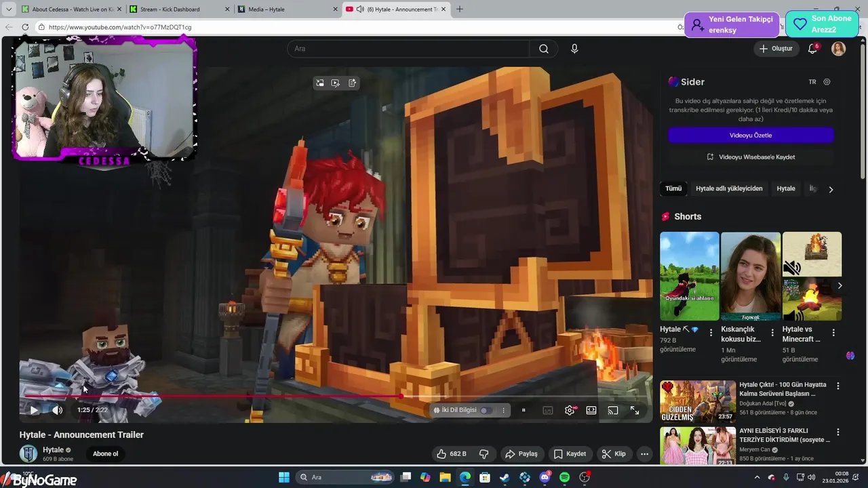Image resolution: width=868 pixels, height=488 pixels.
Task: Click the browser address bar URL
Action: click(x=120, y=27)
